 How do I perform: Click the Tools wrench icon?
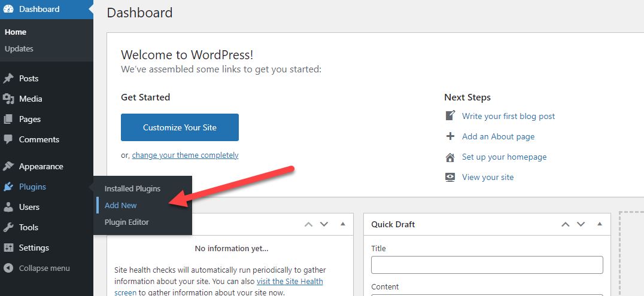[x=8, y=227]
